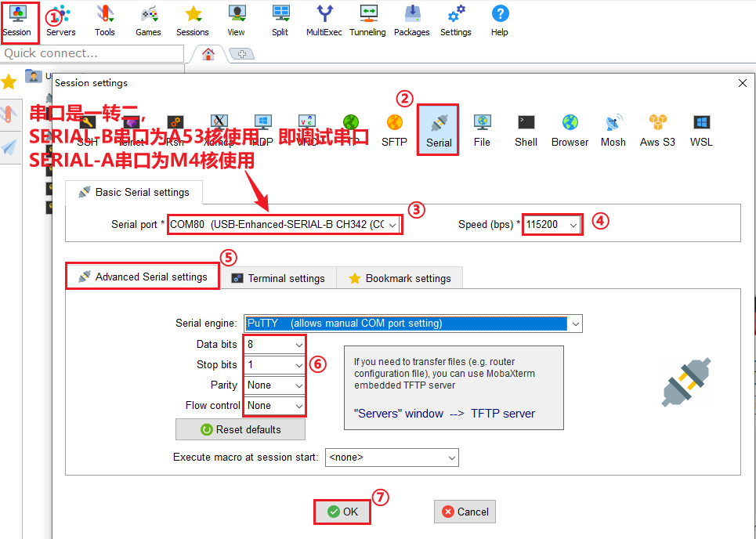Click the yellow star sidebar icon
The width and height of the screenshot is (756, 539).
[9, 82]
